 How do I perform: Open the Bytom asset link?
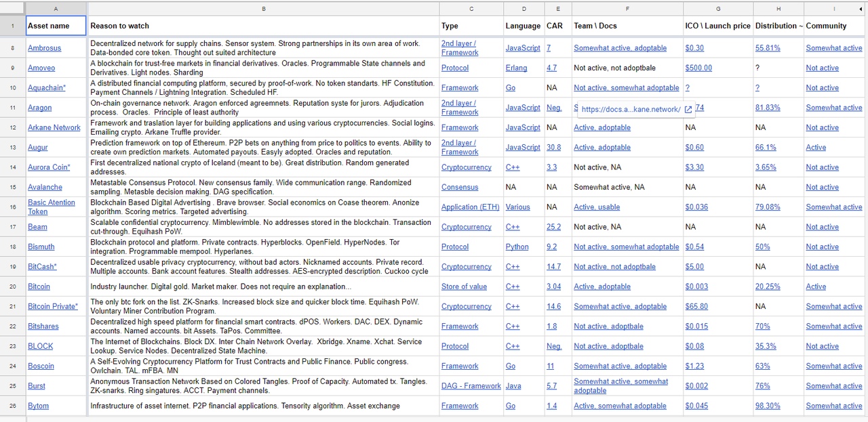(39, 406)
